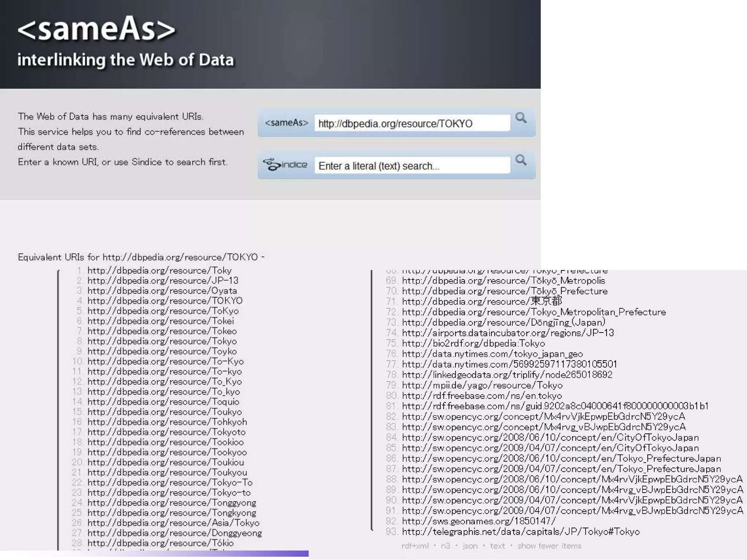The height and width of the screenshot is (560, 747).
Task: Collapse list with show fewer items
Action: [549, 546]
